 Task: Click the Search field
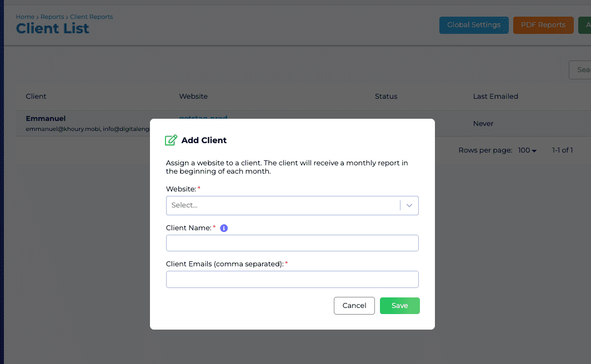pyautogui.click(x=581, y=69)
